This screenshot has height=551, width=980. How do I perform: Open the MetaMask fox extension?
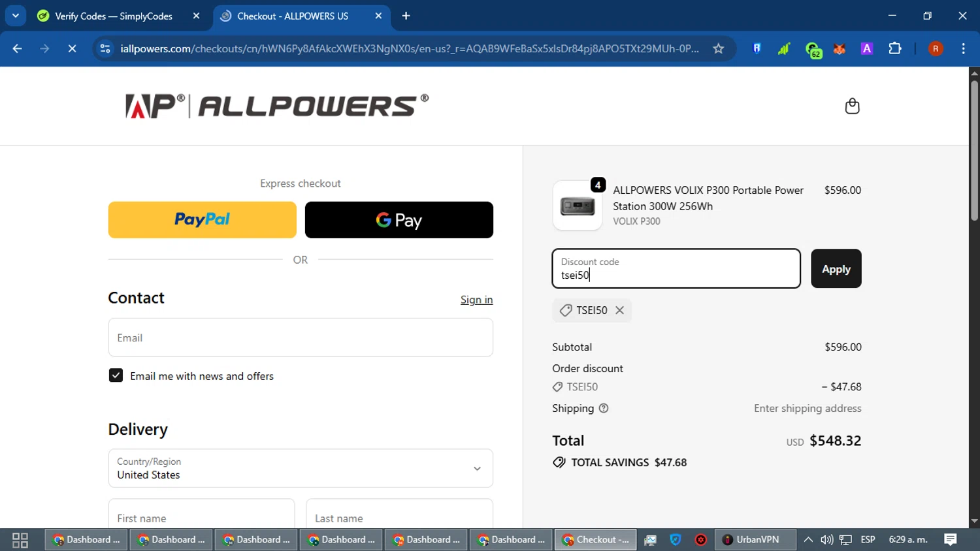(x=840, y=48)
